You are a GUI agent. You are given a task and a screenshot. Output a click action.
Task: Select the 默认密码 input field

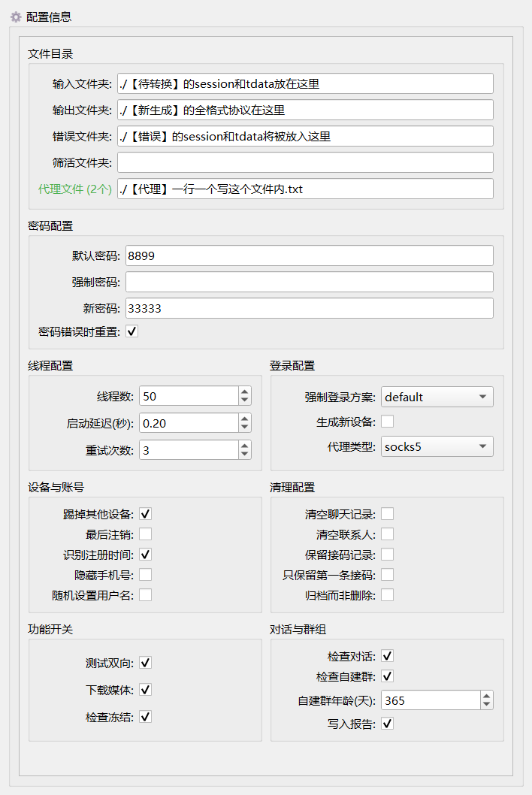point(309,255)
